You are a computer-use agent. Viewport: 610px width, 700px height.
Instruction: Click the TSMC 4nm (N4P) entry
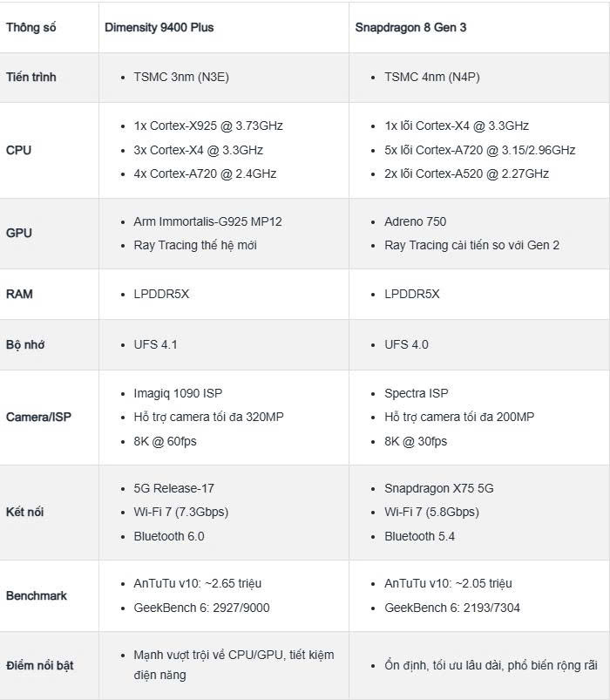coord(431,77)
